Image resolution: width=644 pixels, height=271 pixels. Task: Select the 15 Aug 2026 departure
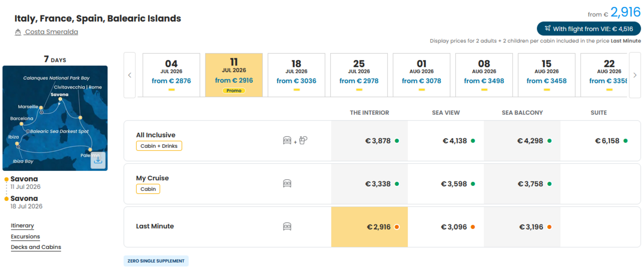tap(547, 75)
